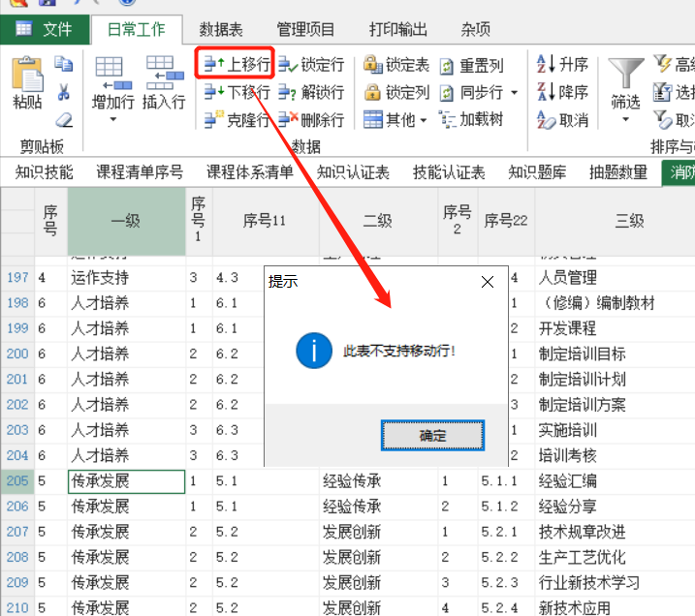
Task: Select the 知识题库 sheet tab
Action: click(538, 173)
